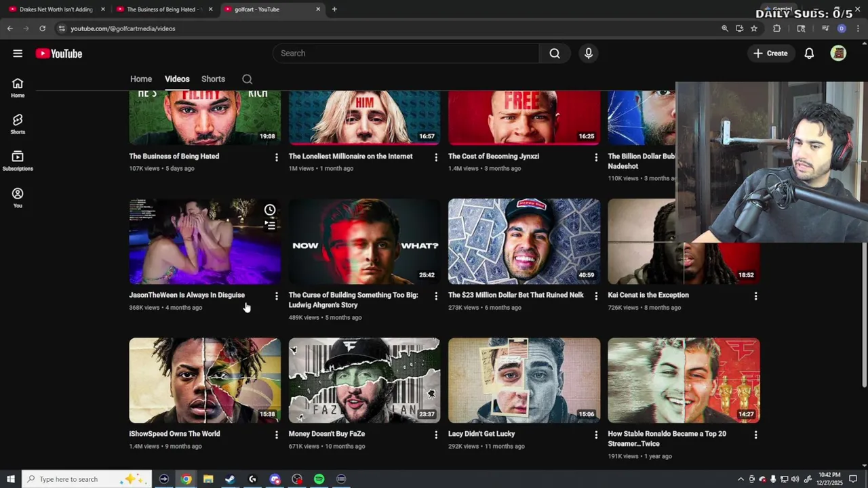Open options for The Loneliest Millionaire video
This screenshot has width=868, height=488.
pyautogui.click(x=436, y=157)
